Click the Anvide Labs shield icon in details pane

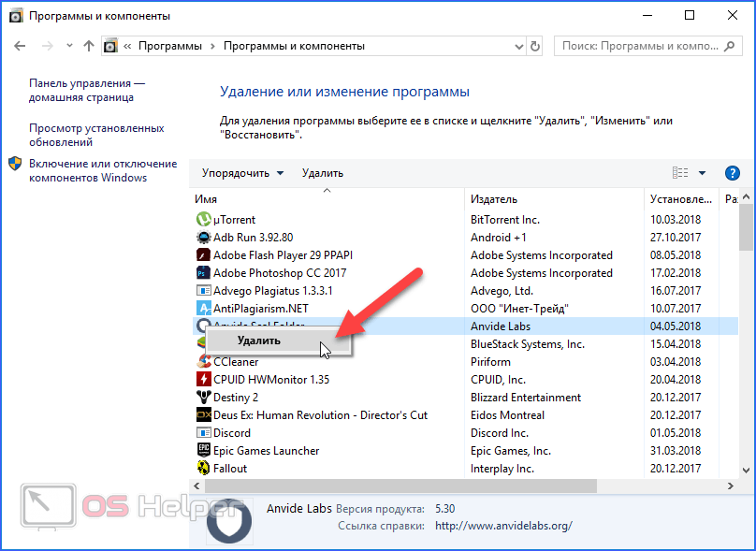(229, 522)
